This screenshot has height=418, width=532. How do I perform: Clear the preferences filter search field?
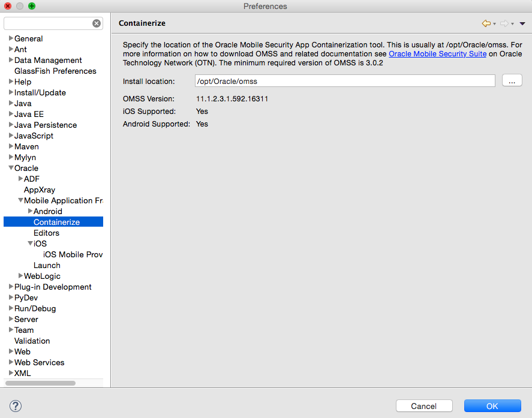coord(97,23)
